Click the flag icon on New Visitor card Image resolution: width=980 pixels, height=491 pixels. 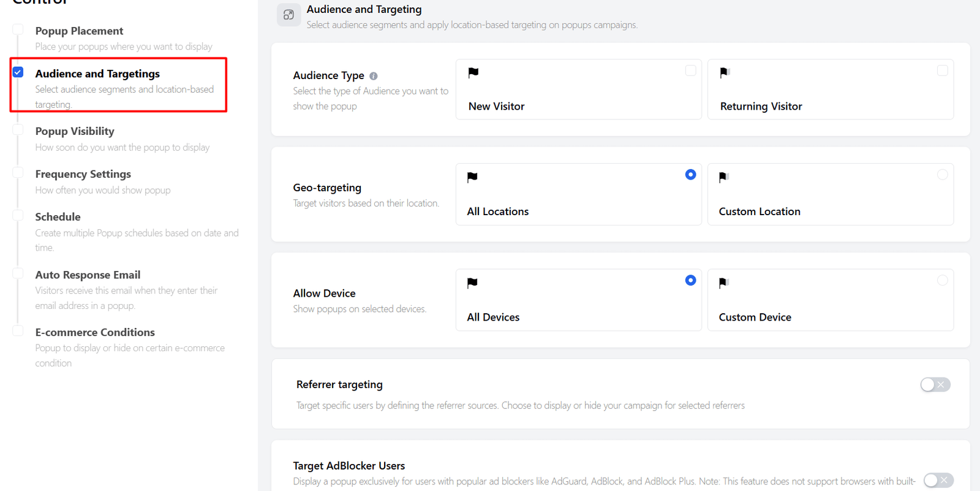pyautogui.click(x=473, y=73)
